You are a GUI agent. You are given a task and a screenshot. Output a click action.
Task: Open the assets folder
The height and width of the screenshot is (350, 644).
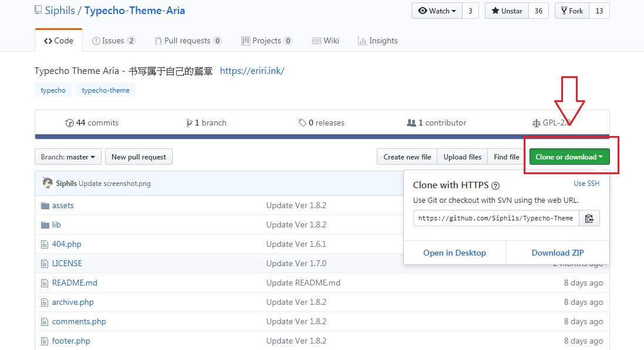pos(63,206)
